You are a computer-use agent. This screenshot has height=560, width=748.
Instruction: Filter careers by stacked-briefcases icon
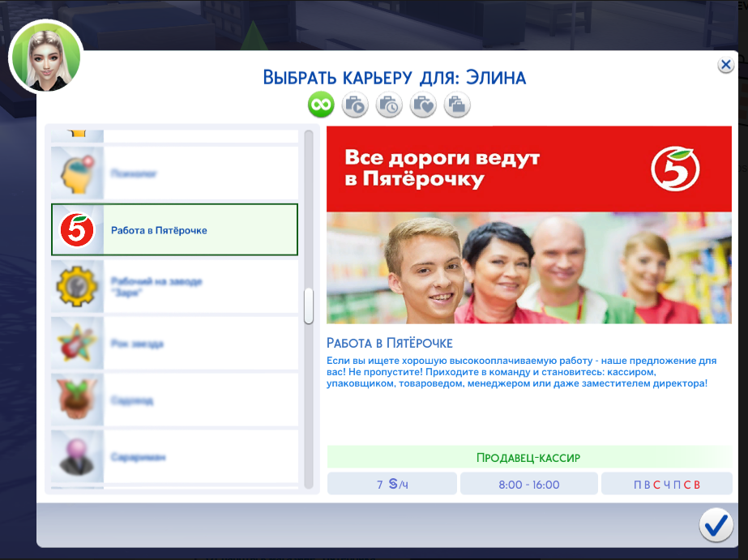tap(457, 105)
